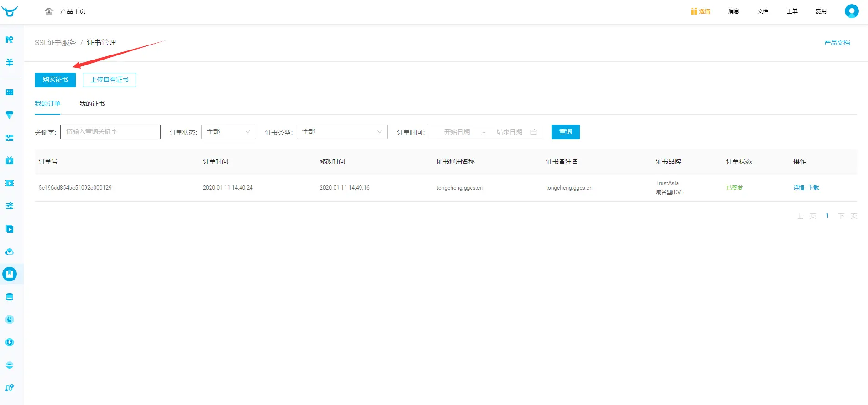868x405 pixels.
Task: Click the 查询 search button
Action: [x=566, y=132]
